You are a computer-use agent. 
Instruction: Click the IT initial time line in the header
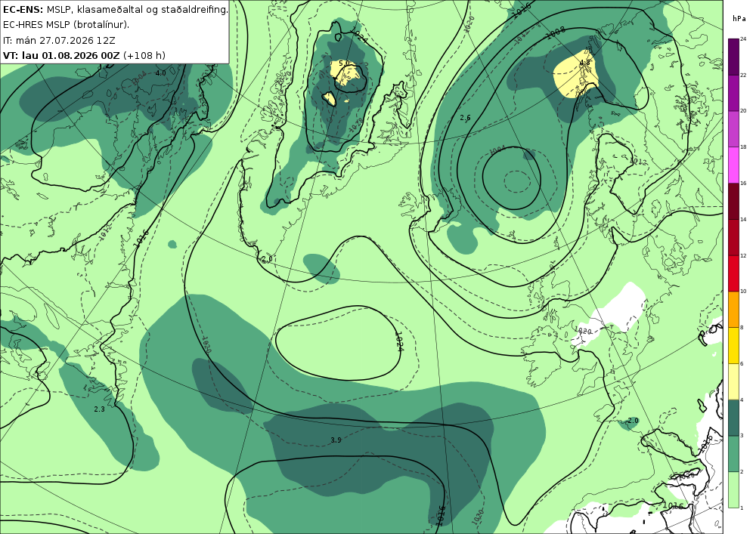pyautogui.click(x=59, y=40)
